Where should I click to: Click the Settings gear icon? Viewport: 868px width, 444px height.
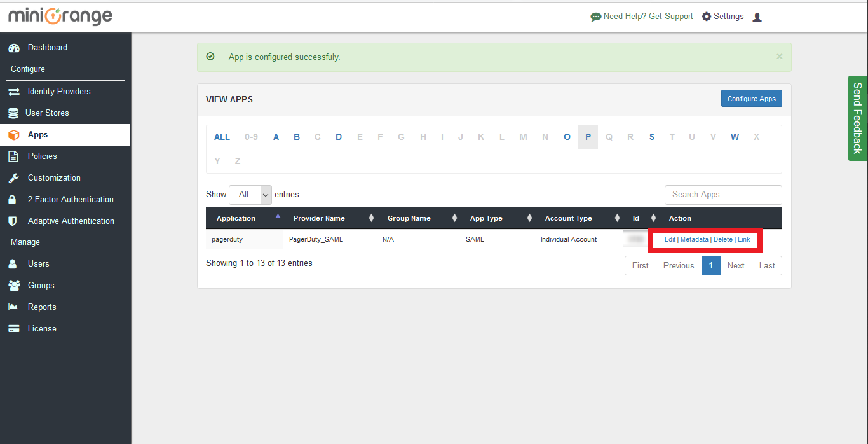point(707,17)
